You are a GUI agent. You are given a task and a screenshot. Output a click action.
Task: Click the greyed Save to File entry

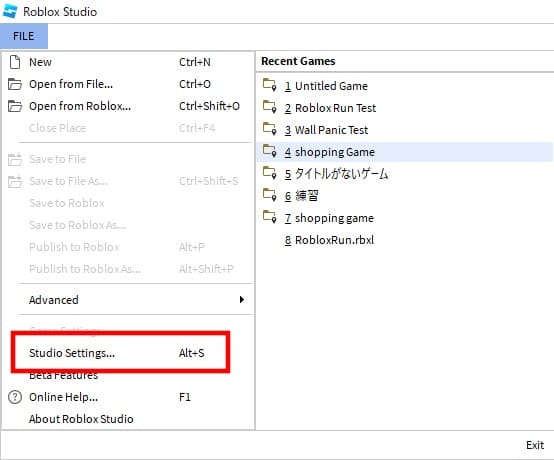click(128, 159)
